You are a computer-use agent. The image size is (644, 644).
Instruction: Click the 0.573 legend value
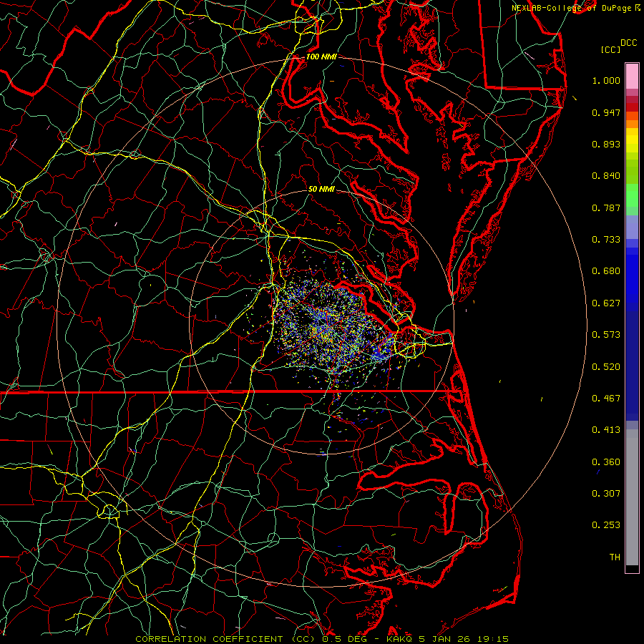[606, 335]
